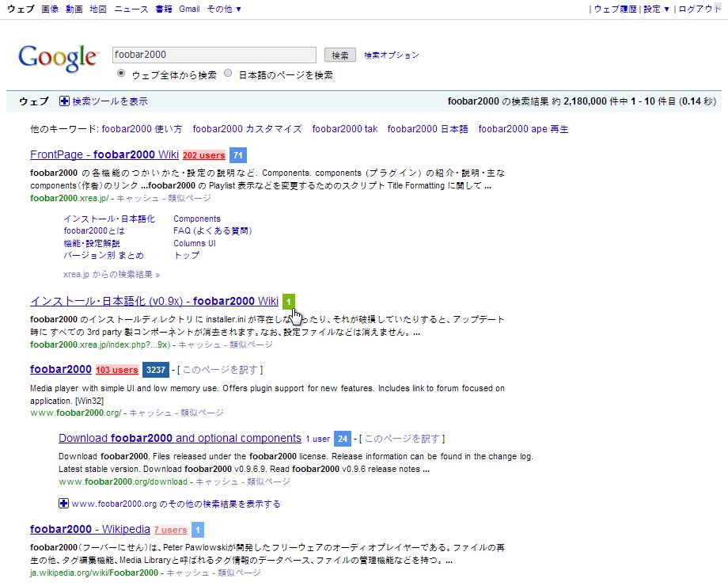Search related keyword foobar2000 カスタマイズ
The height and width of the screenshot is (586, 728).
pos(247,129)
